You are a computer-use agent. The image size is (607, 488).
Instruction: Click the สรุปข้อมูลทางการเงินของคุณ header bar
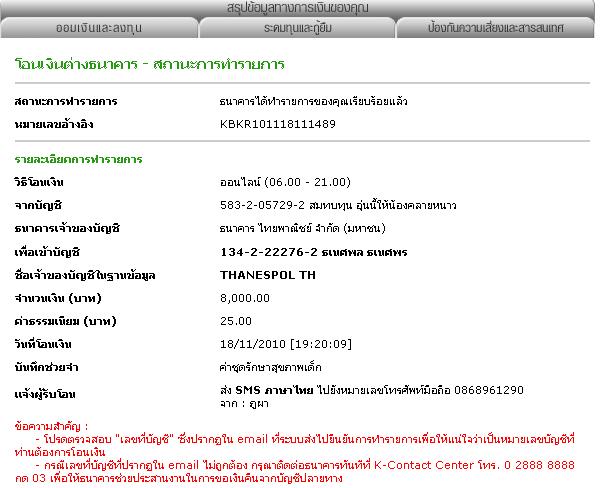pos(302,9)
